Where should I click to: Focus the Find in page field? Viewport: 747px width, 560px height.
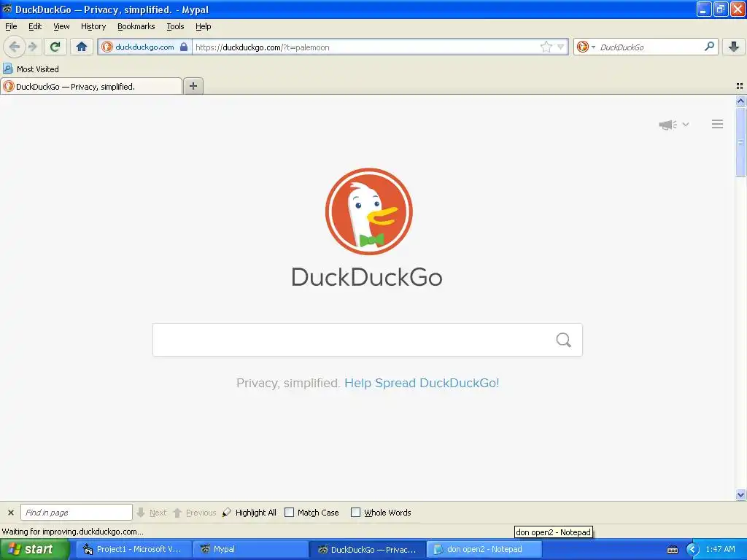[x=76, y=513]
